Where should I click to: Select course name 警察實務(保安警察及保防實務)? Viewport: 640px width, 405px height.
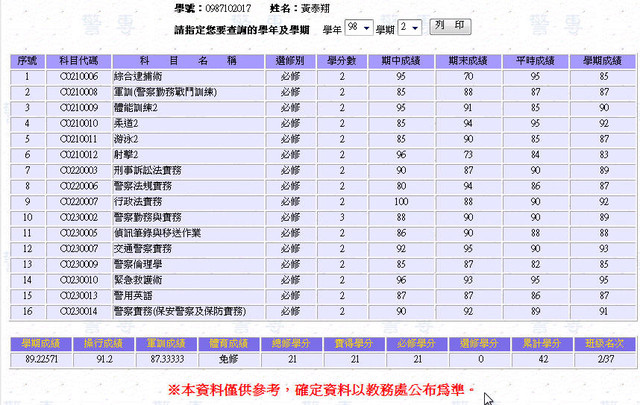(180, 312)
